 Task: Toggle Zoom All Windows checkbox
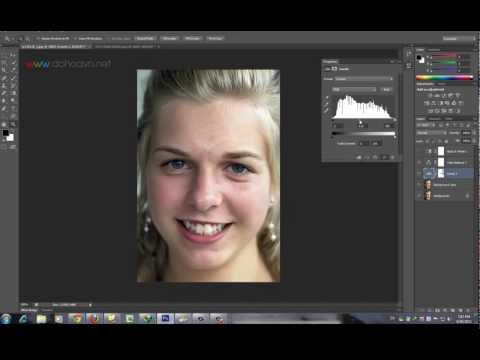pos(76,39)
